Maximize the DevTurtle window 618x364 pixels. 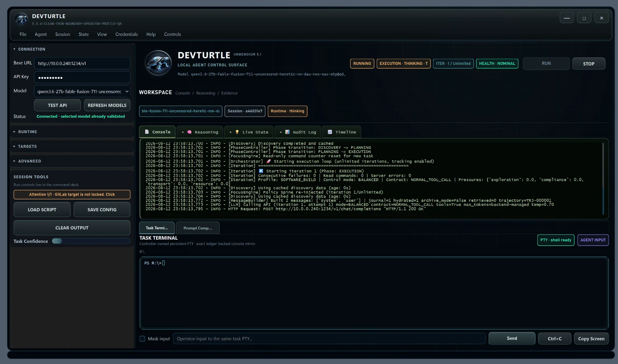(584, 18)
